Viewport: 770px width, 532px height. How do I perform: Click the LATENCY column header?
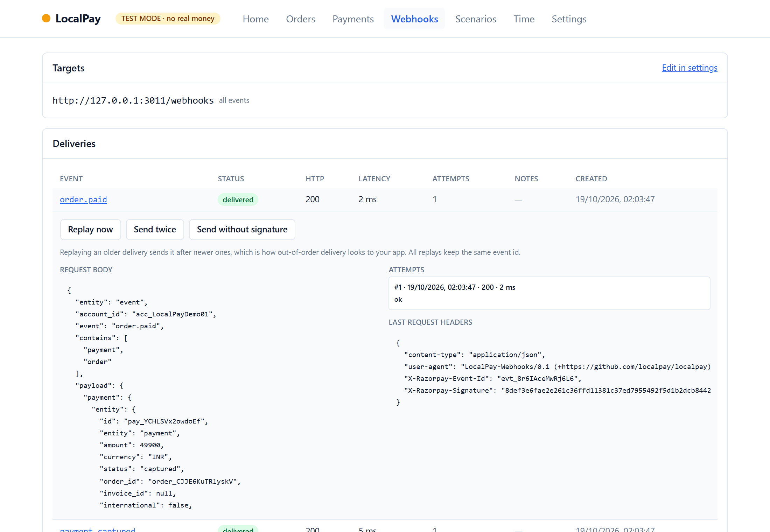(374, 179)
